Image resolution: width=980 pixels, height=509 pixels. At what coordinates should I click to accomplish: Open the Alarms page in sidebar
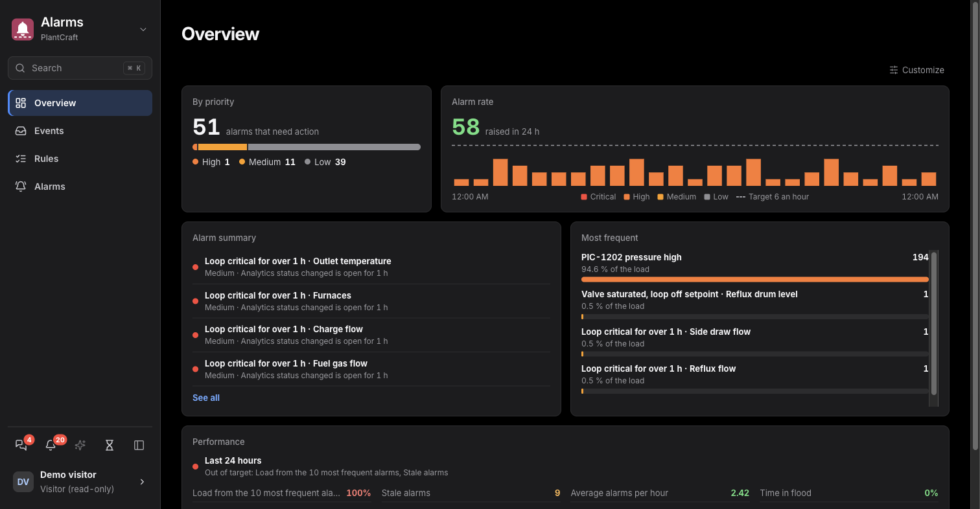[80, 187]
